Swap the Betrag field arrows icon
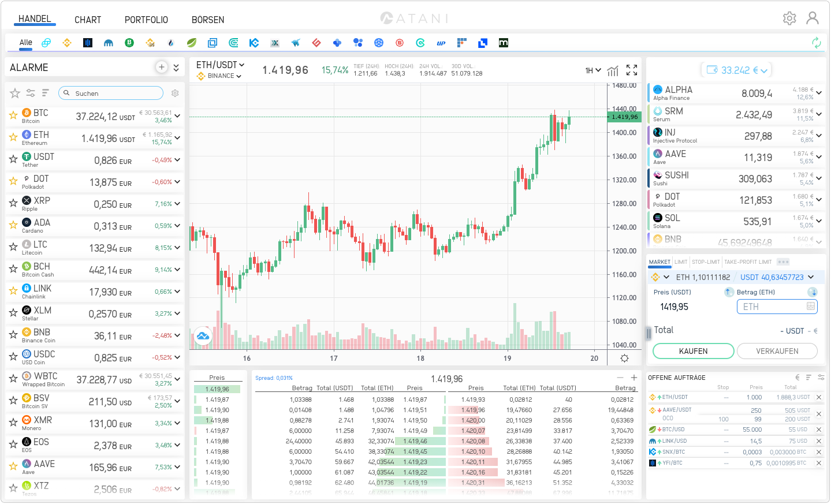Screen dimensions: 831x504 click(x=813, y=292)
